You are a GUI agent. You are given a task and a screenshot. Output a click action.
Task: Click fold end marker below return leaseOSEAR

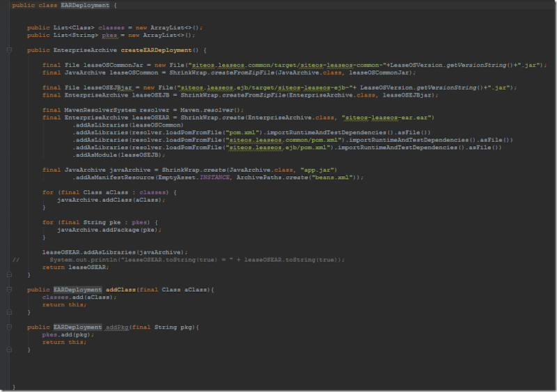pyautogui.click(x=9, y=275)
